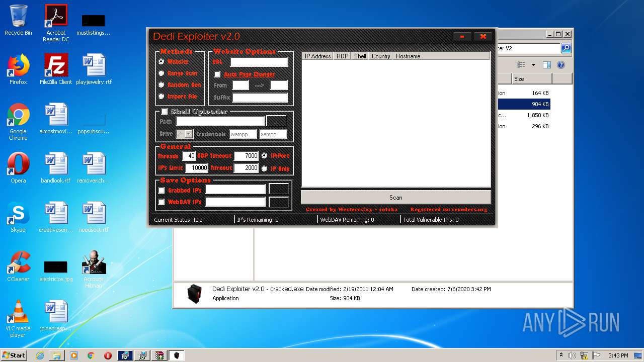Sort list by Shell column

(x=360, y=56)
